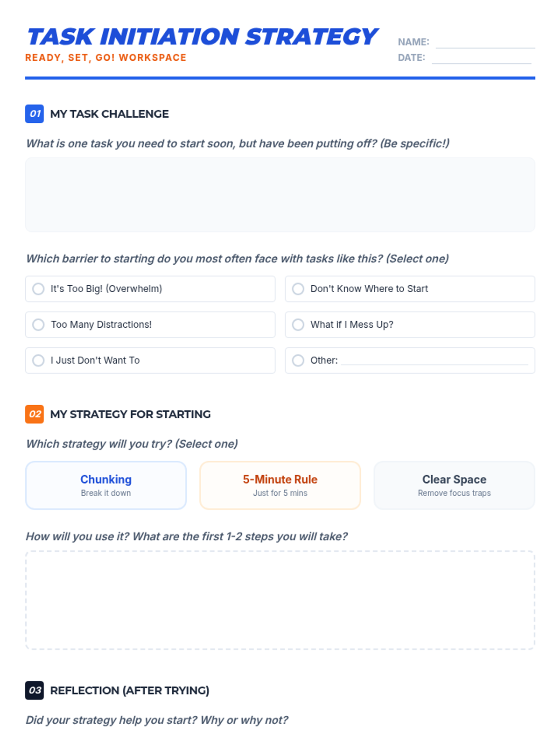This screenshot has height=747, width=560.
Task: Select 'Too Many Distractions!' radio option
Action: [38, 324]
